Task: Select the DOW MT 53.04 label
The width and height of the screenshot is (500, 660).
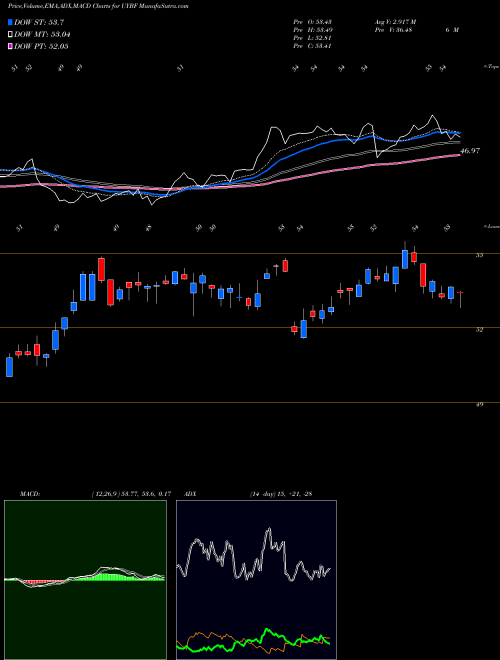Action: click(42, 34)
